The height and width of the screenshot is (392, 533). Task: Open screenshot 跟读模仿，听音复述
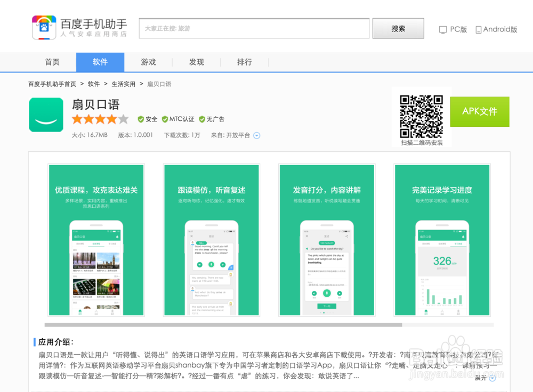(212, 240)
